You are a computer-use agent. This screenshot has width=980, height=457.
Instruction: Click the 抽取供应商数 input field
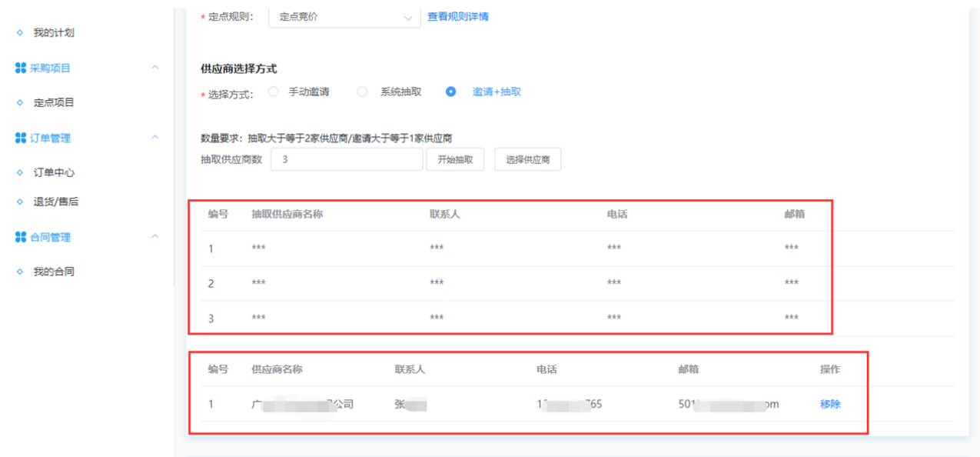347,160
